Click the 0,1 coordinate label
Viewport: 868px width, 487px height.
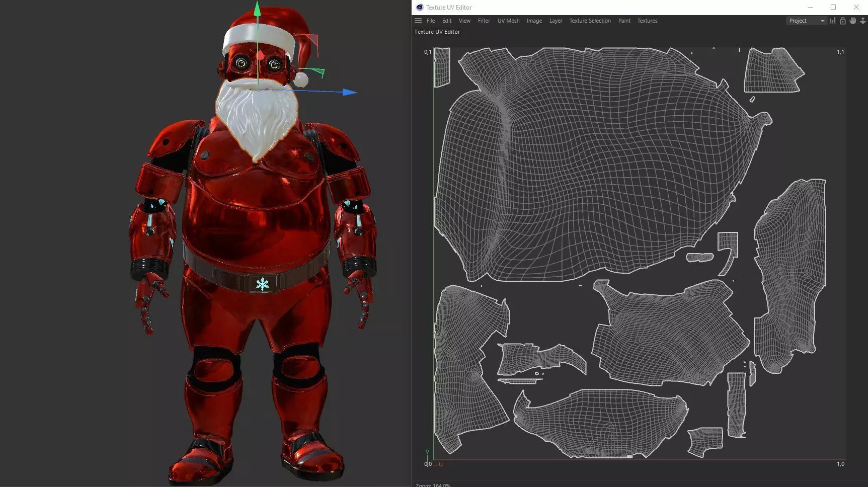pyautogui.click(x=428, y=52)
